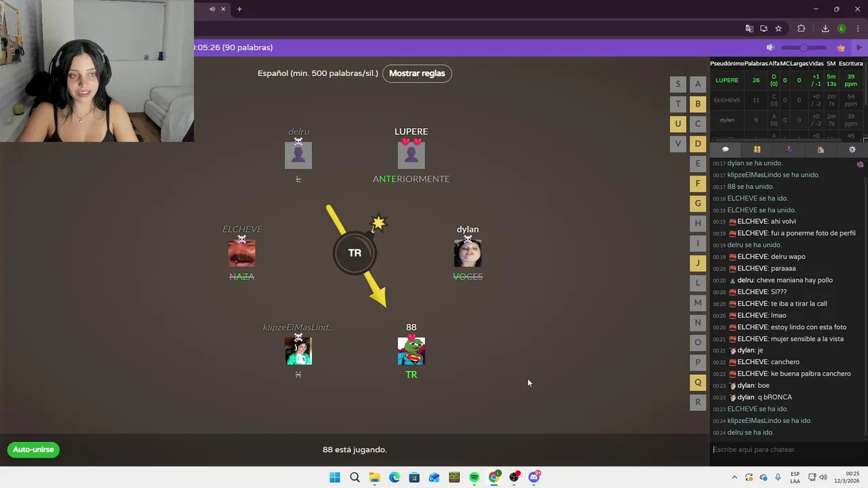This screenshot has width=868, height=488.
Task: Mute the game sound speaker icon
Action: coord(770,47)
